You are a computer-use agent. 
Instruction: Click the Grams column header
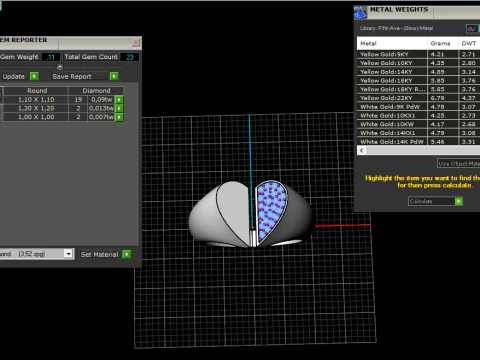click(x=443, y=43)
